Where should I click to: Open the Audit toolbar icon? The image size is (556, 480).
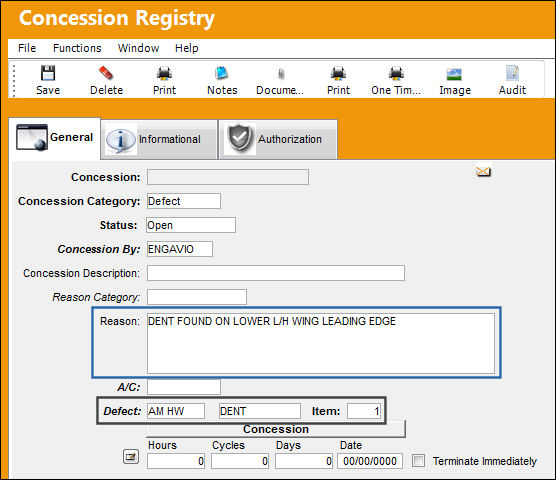coord(512,73)
